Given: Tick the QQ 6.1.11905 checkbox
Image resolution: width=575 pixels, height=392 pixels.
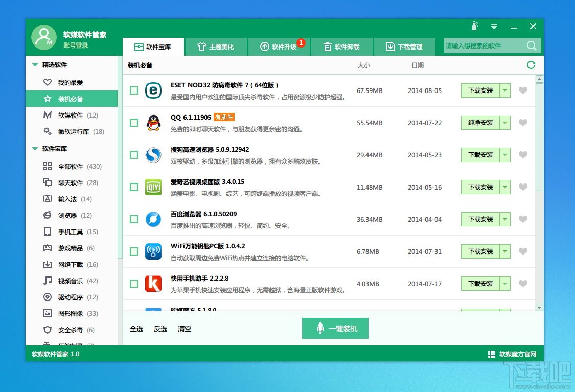Looking at the screenshot, I should pos(134,123).
